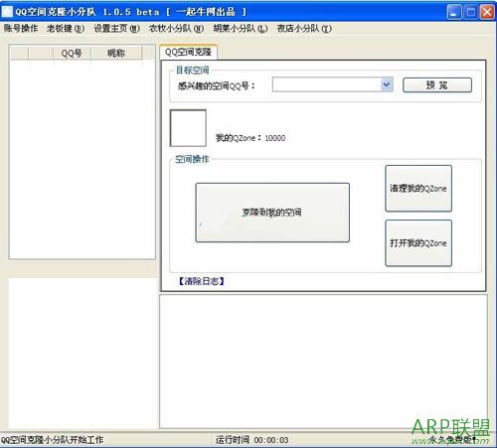
Task: Click the app icon in title bar
Action: [x=7, y=12]
